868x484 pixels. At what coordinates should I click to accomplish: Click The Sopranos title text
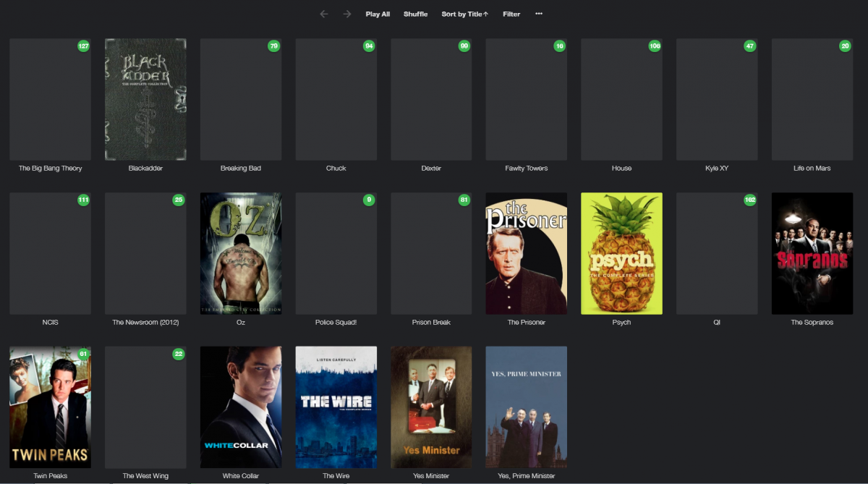tap(812, 323)
